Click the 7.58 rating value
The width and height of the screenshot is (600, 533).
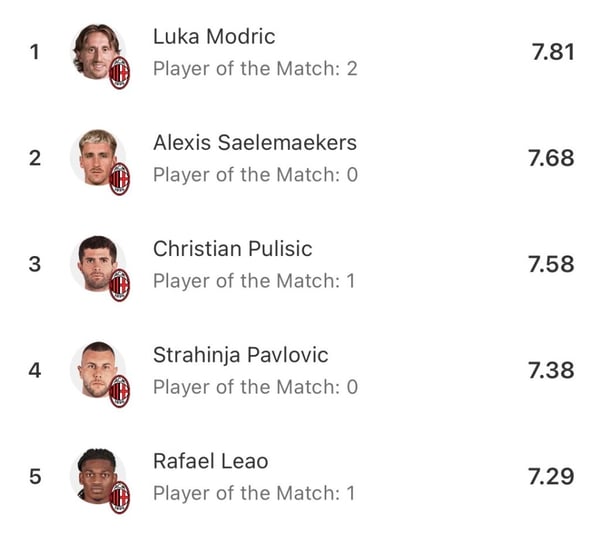click(x=551, y=264)
